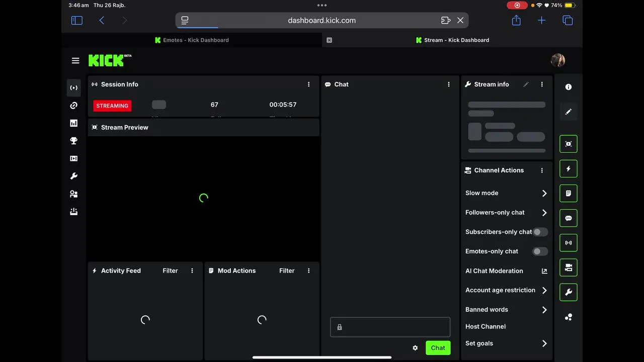Open the profile avatar menu
The width and height of the screenshot is (644, 362).
pos(558,60)
